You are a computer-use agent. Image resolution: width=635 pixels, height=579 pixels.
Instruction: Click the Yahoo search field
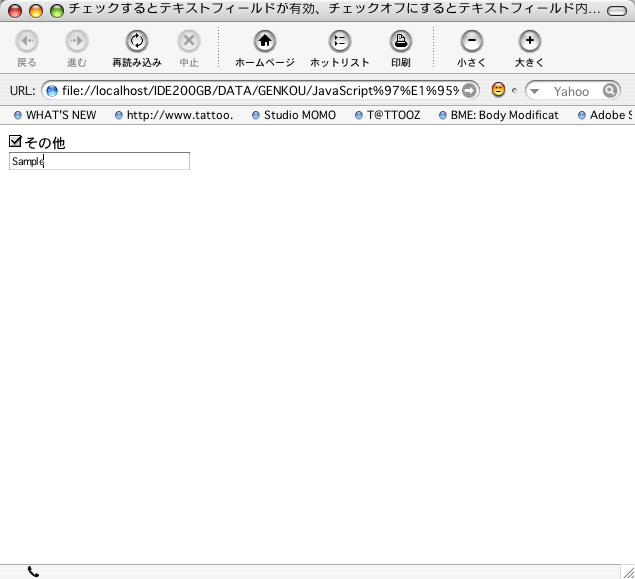click(571, 92)
